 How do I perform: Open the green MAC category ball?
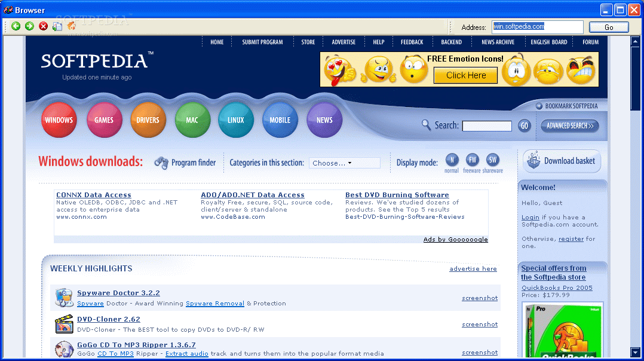(x=192, y=120)
